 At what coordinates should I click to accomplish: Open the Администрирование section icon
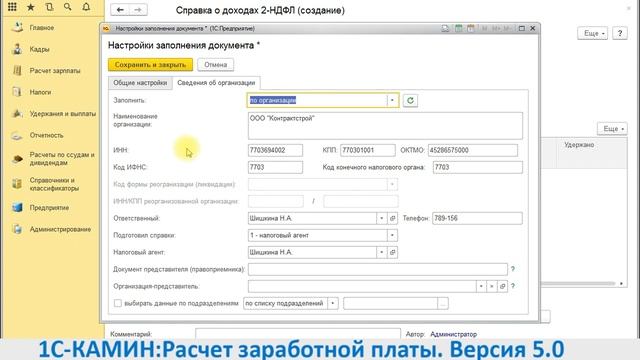coord(17,229)
